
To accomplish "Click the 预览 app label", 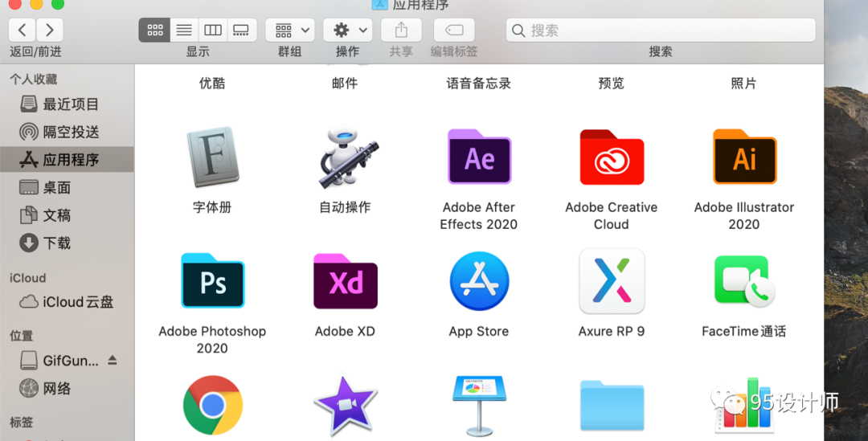I will (611, 84).
